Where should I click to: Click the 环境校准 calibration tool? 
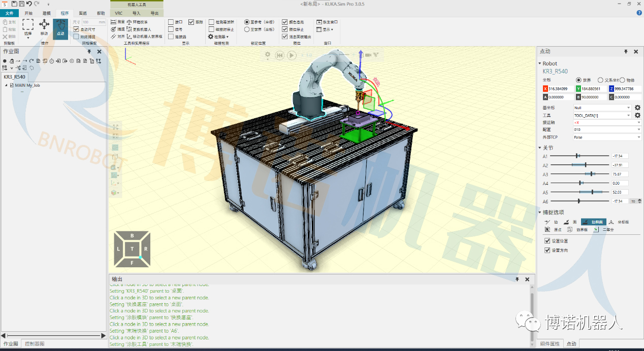point(137,22)
